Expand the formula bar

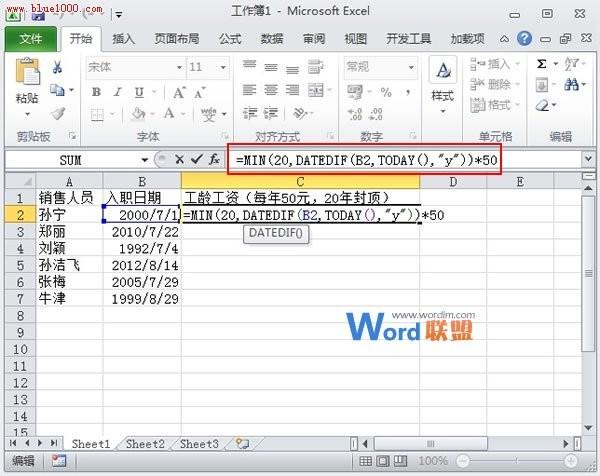(589, 159)
